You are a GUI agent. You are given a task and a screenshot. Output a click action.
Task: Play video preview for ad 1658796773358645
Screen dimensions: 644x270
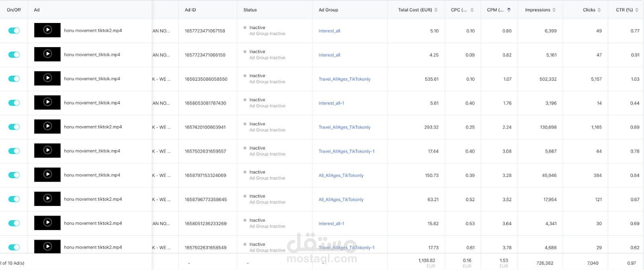click(x=47, y=199)
